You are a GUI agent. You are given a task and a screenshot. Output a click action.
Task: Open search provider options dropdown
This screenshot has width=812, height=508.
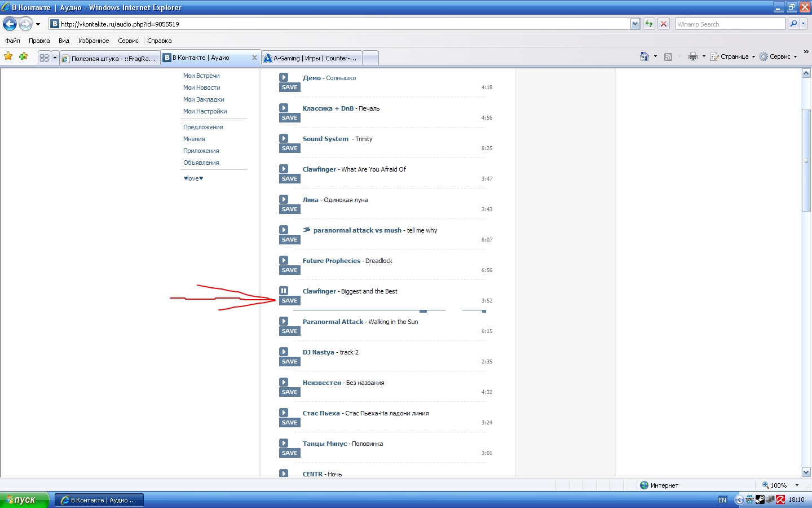804,24
